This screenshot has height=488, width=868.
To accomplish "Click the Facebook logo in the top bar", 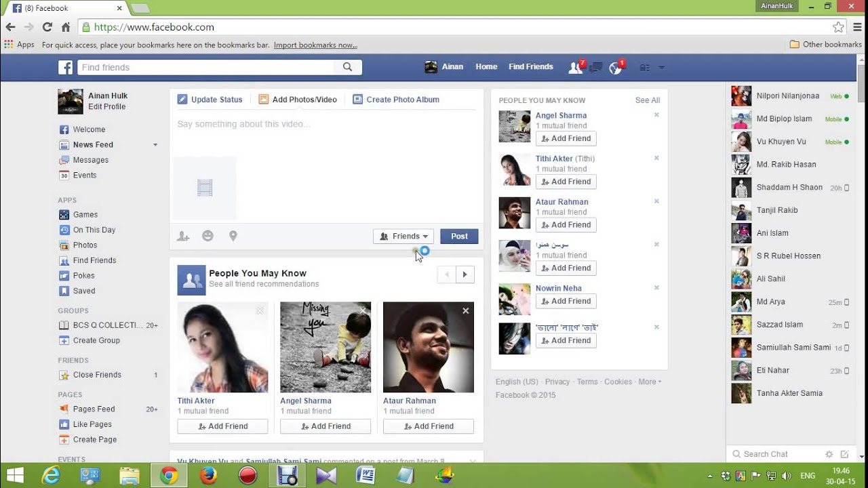I will click(x=65, y=67).
